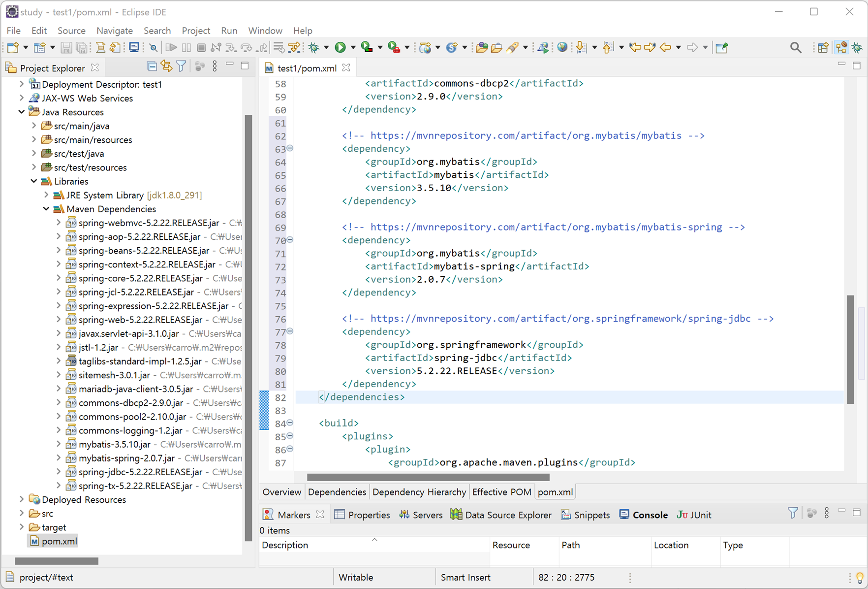868x589 pixels.
Task: Click Collapse All in Project Explorer
Action: tap(152, 66)
